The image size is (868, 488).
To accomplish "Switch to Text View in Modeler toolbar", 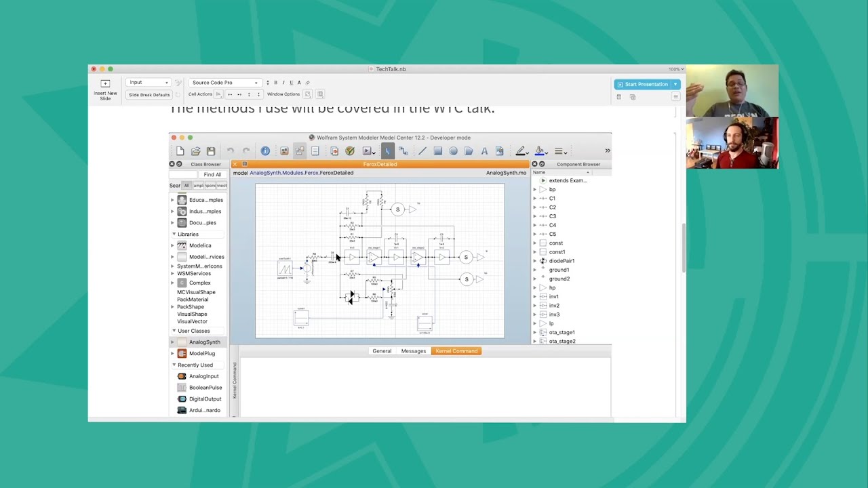I will [315, 151].
